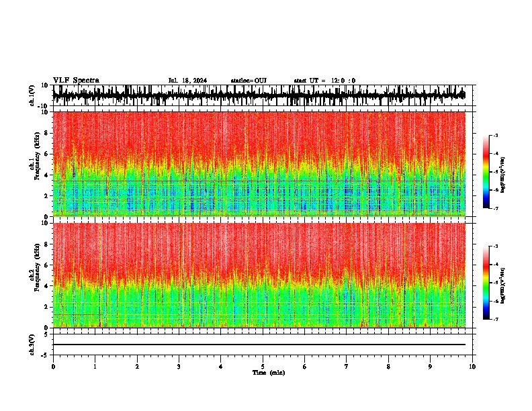Click the ch.2 frequency spectrogram plot

259,275
